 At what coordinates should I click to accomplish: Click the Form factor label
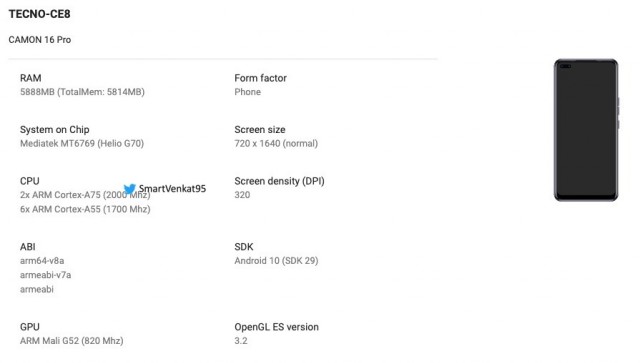click(x=260, y=78)
